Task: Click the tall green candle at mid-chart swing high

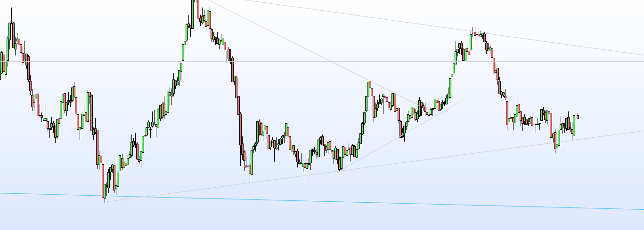Action: tap(367, 96)
